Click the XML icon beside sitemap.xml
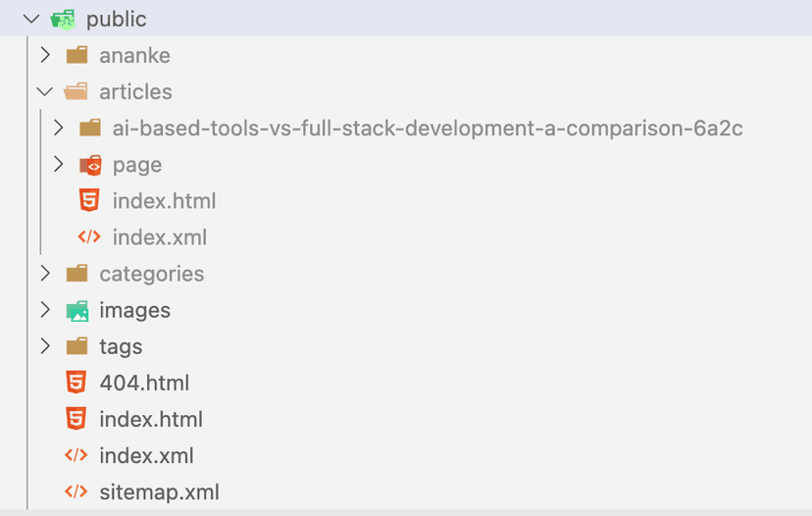 (x=76, y=491)
